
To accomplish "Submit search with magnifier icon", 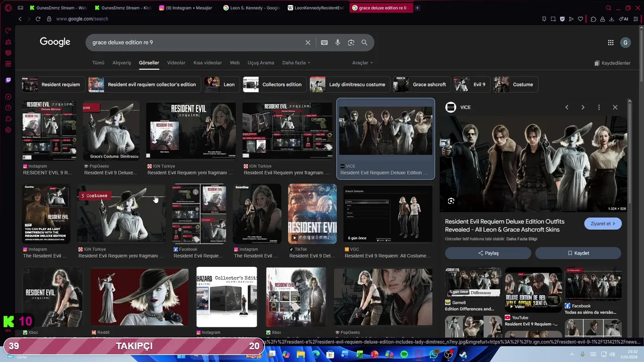I will pyautogui.click(x=364, y=42).
